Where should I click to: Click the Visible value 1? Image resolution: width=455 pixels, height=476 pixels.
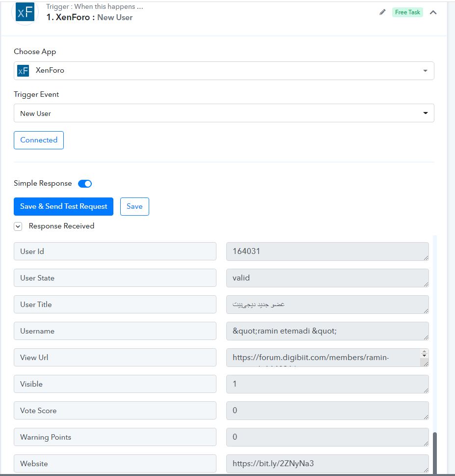pyautogui.click(x=327, y=384)
